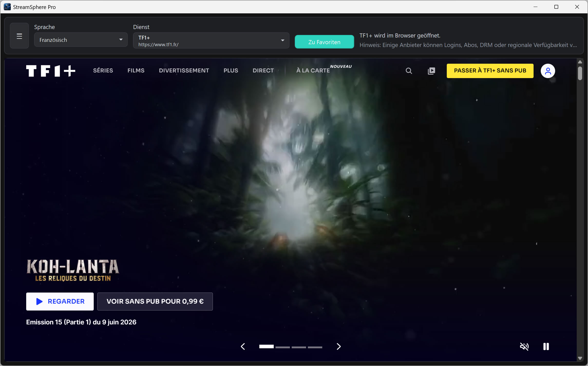Pause the carousel playback

pyautogui.click(x=546, y=346)
